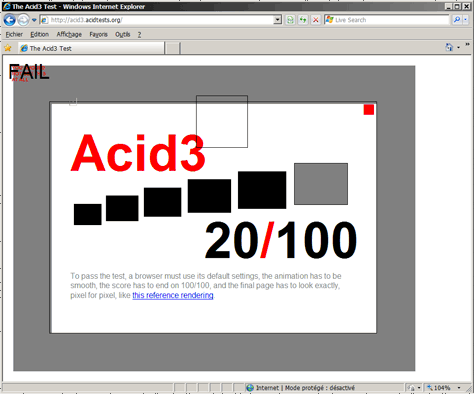Run search with the magnifier icon
Screen dimensions: 474x394
457,20
